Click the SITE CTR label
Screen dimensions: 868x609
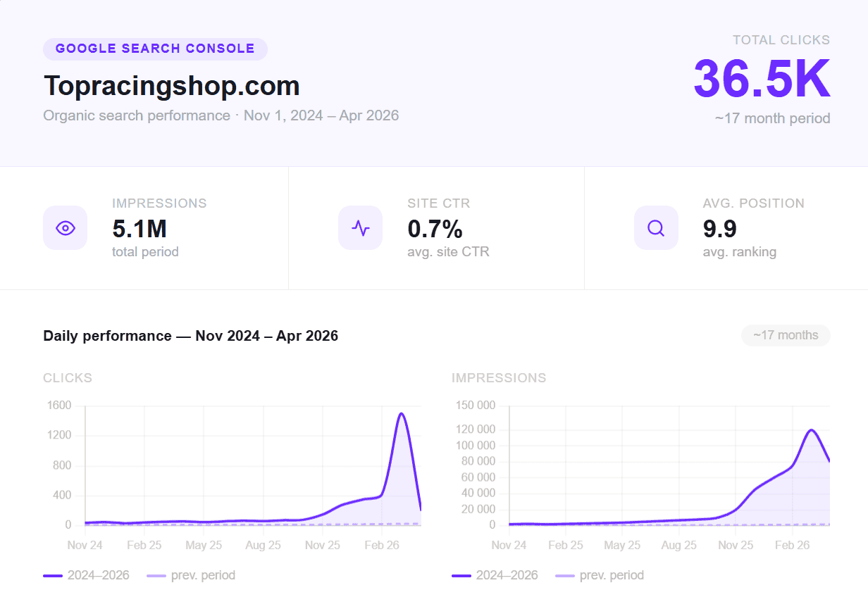pos(438,203)
